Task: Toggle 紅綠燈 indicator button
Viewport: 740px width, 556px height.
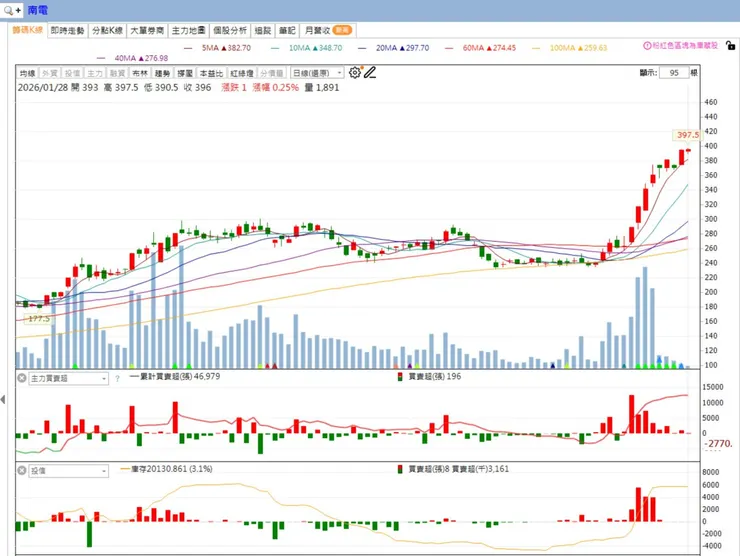Action: click(242, 73)
